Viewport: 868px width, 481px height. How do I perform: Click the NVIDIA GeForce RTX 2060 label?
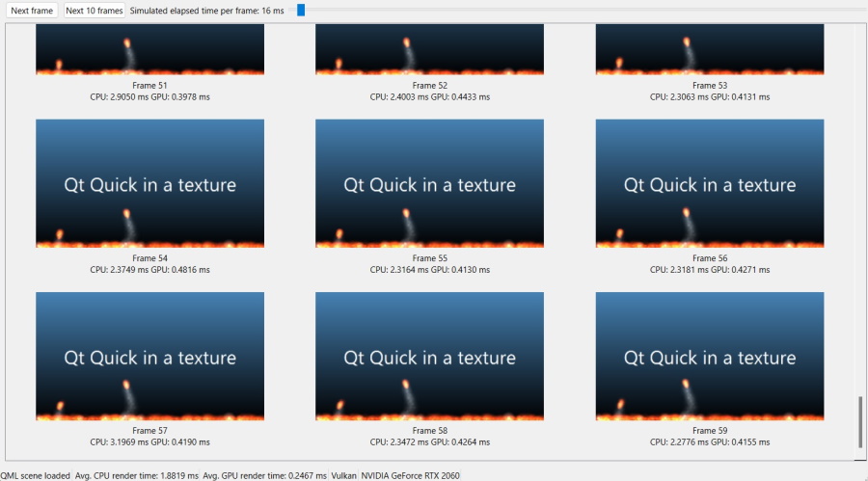click(x=411, y=475)
